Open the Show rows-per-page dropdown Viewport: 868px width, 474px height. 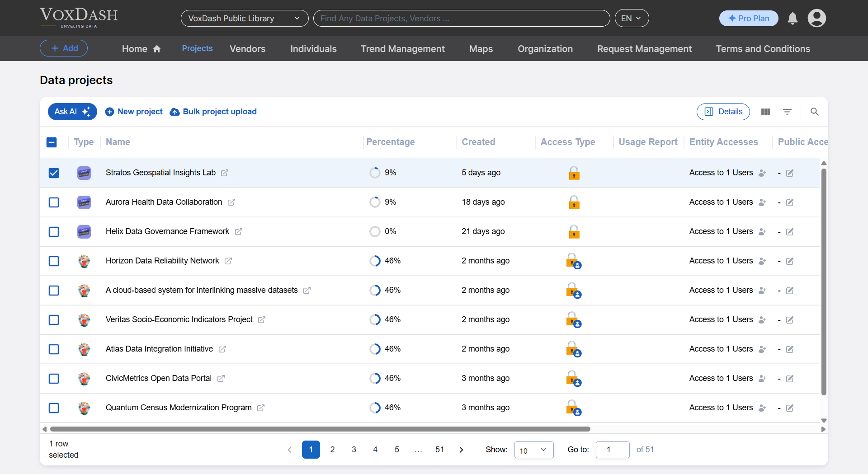pos(533,450)
